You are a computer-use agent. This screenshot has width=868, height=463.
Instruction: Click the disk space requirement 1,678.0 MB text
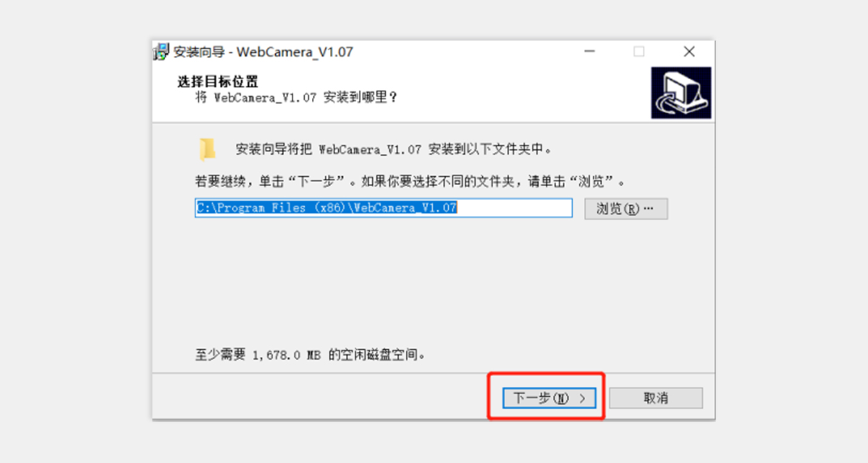tap(310, 354)
